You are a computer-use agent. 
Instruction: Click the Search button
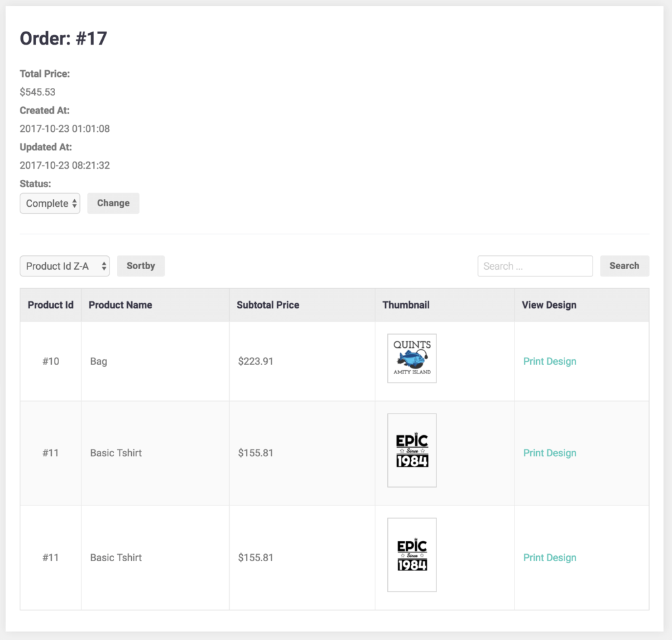tap(623, 266)
